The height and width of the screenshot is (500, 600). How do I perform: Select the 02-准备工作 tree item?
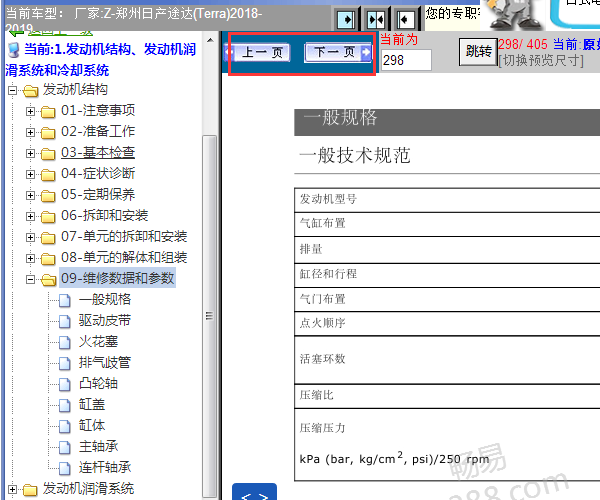coord(98,132)
